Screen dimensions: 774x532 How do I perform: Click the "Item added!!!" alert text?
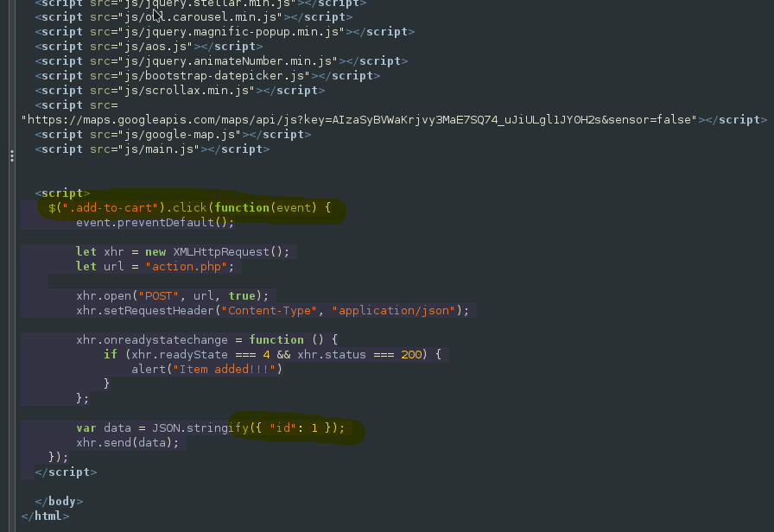[x=224, y=370]
